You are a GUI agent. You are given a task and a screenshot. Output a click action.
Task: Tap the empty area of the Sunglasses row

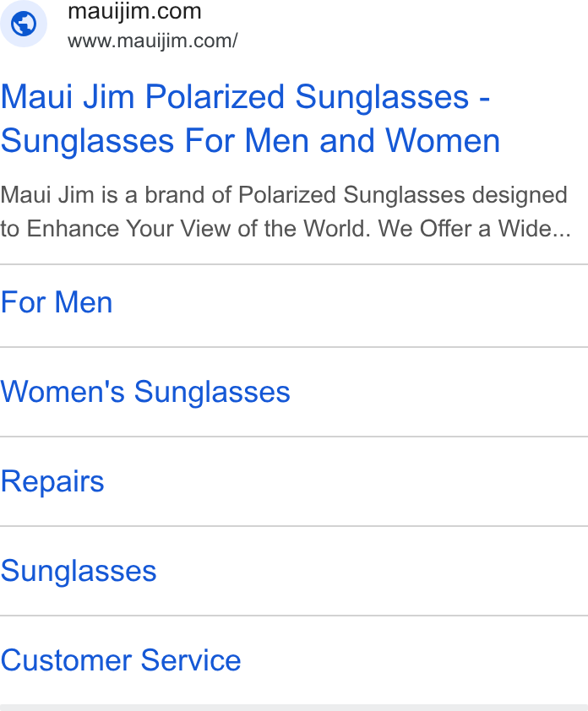pos(372,571)
